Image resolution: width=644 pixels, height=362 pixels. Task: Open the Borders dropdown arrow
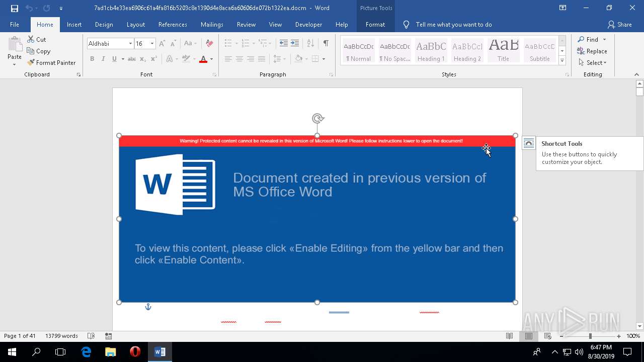[x=324, y=59]
